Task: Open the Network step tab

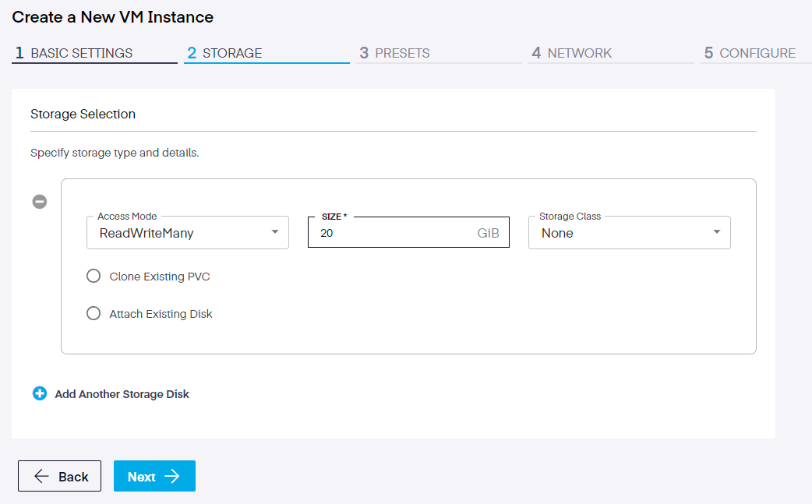Action: coord(579,53)
